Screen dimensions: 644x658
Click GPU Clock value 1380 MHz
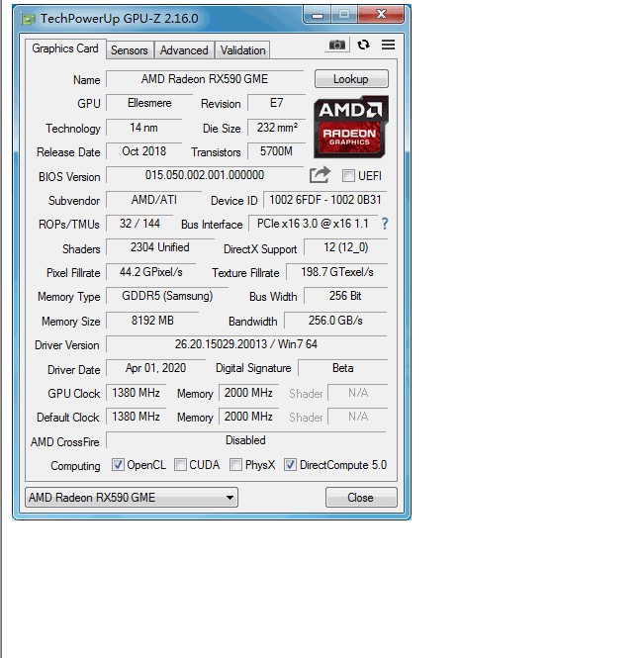pyautogui.click(x=136, y=393)
